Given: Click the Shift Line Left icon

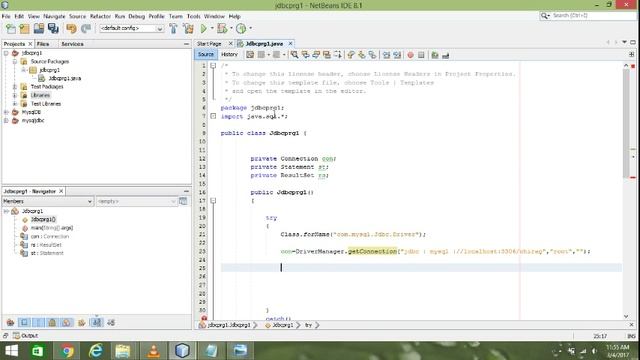Looking at the screenshot, I should [386, 55].
